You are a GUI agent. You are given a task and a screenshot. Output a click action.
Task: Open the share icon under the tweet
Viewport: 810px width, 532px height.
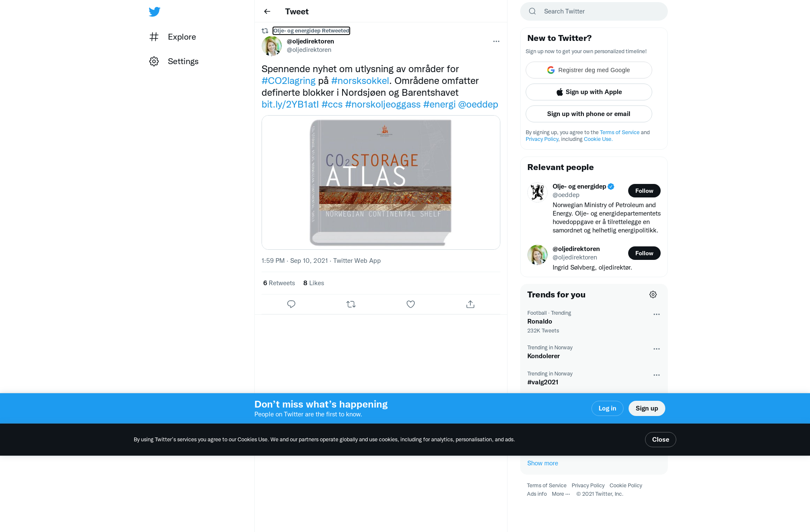pyautogui.click(x=470, y=304)
